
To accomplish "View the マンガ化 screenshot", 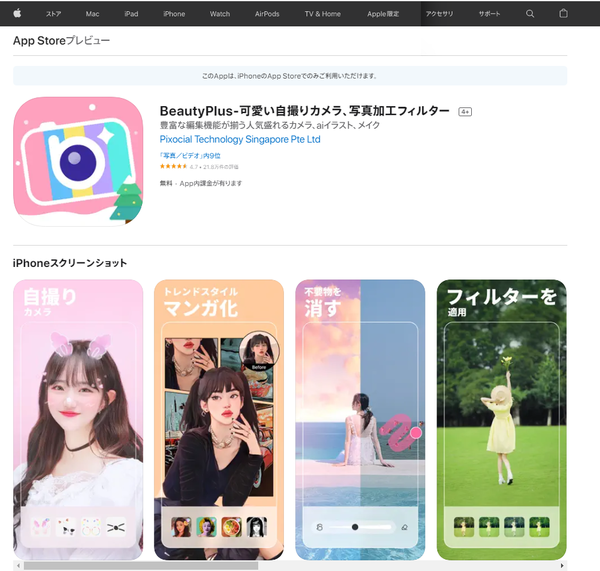I will tap(219, 419).
